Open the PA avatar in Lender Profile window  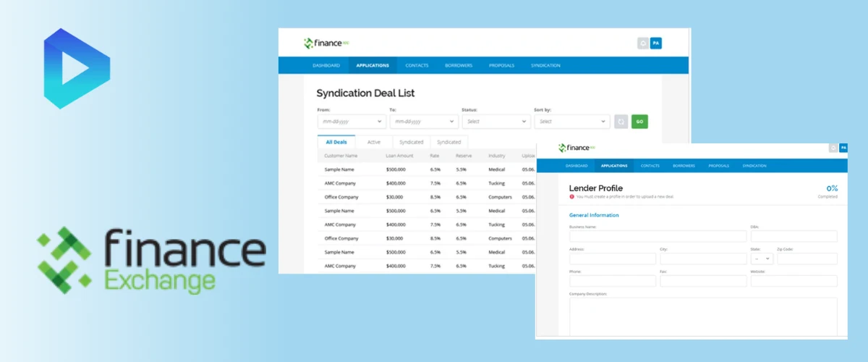pyautogui.click(x=843, y=148)
